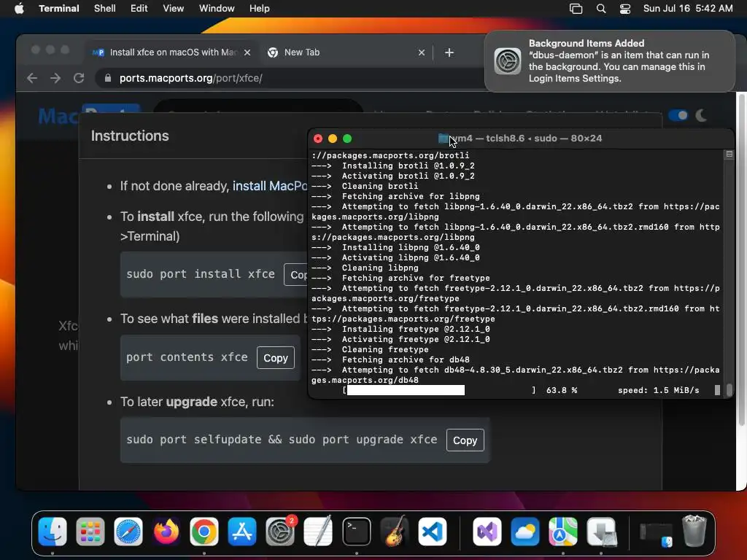Open the Shell menu
Screen dimensions: 747x560
coord(105,8)
